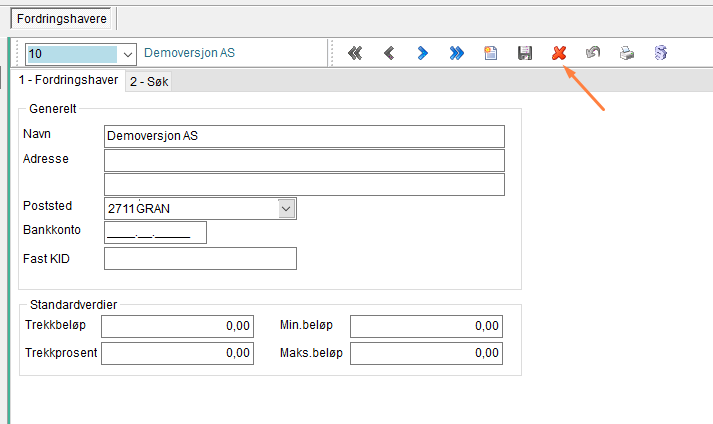Viewport: 713px width, 424px height.
Task: Click the 2711 GRAN Poststed text
Action: click(x=139, y=209)
